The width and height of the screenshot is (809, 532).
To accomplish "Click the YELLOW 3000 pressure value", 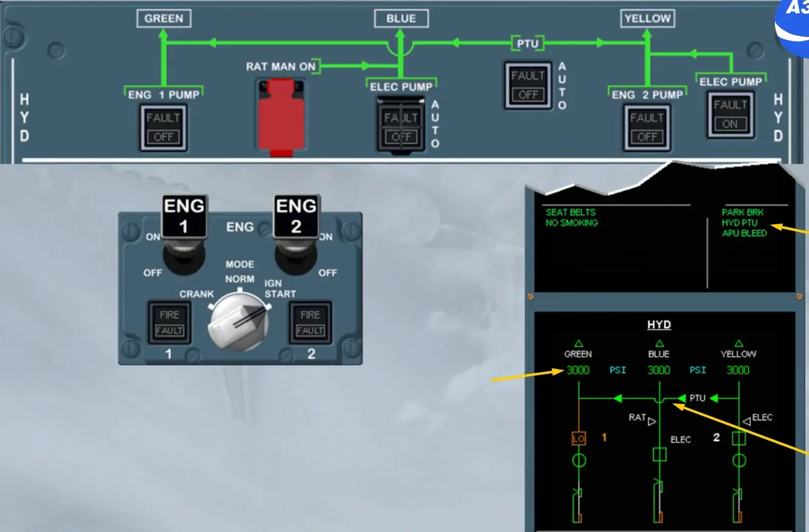I will 738,370.
